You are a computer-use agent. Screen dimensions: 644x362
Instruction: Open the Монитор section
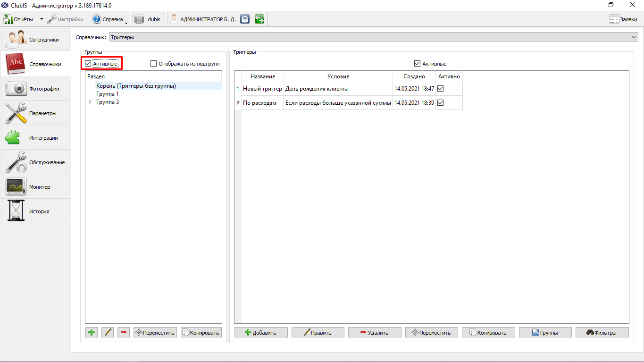coord(36,187)
